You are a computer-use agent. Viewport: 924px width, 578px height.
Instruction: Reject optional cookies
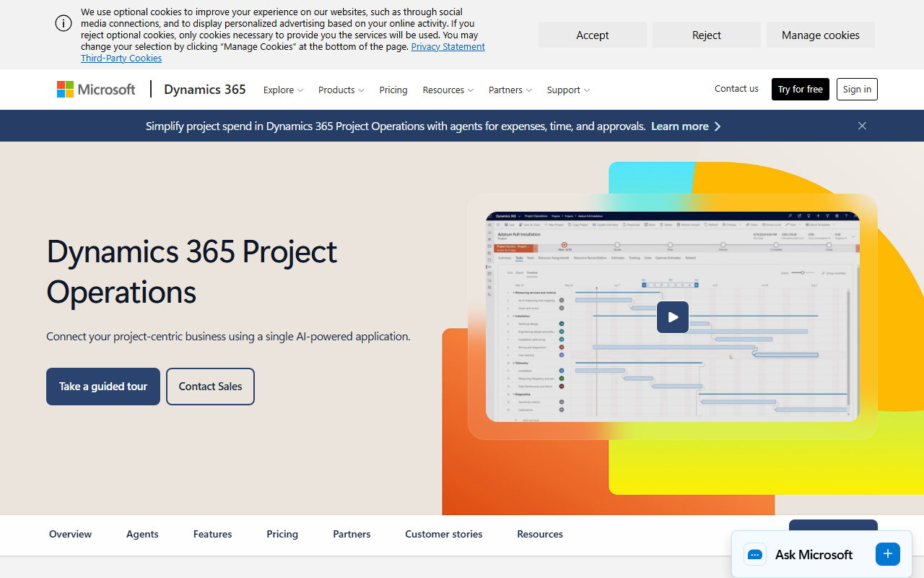tap(707, 35)
